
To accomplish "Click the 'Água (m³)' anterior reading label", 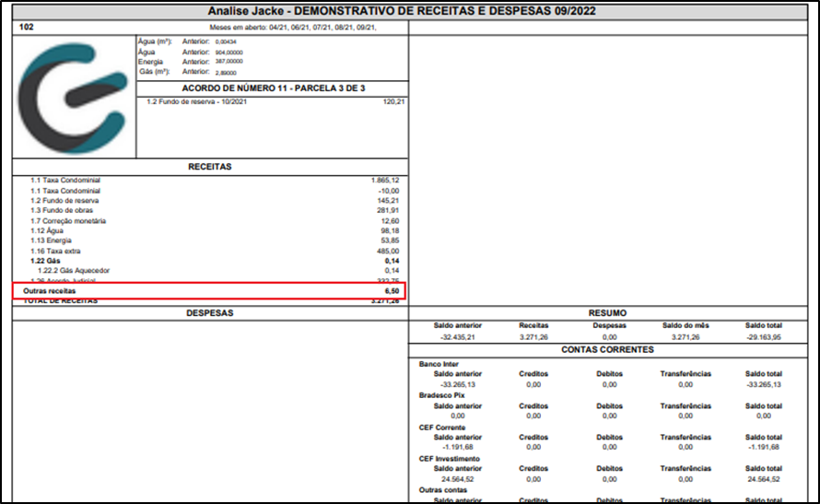I will click(x=155, y=41).
